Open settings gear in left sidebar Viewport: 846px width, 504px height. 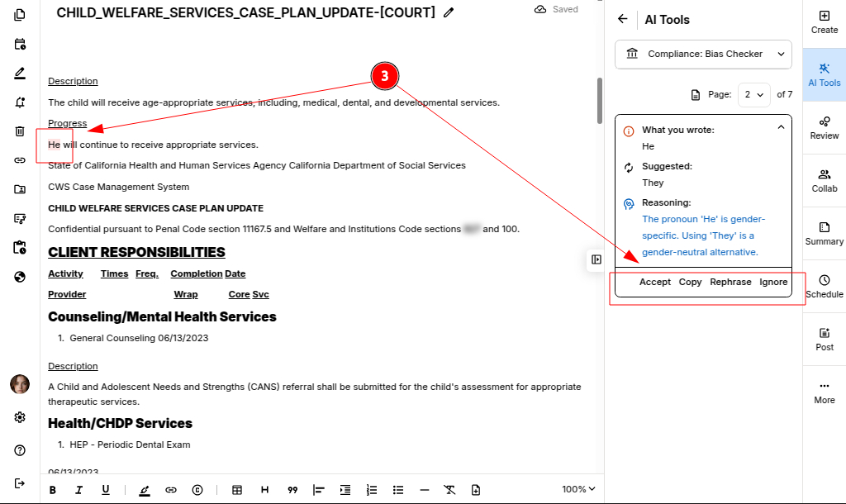[20, 417]
